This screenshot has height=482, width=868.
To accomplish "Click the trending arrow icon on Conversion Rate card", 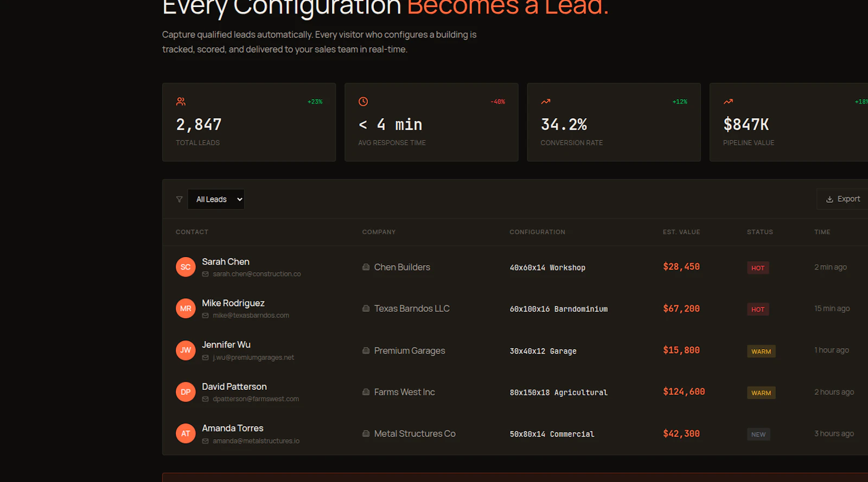I will click(545, 101).
